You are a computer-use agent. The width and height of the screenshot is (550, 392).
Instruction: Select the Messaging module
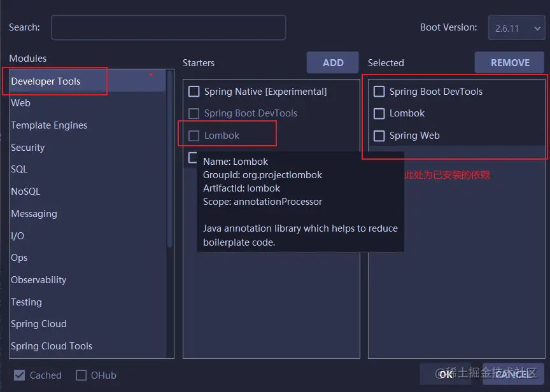point(88,214)
